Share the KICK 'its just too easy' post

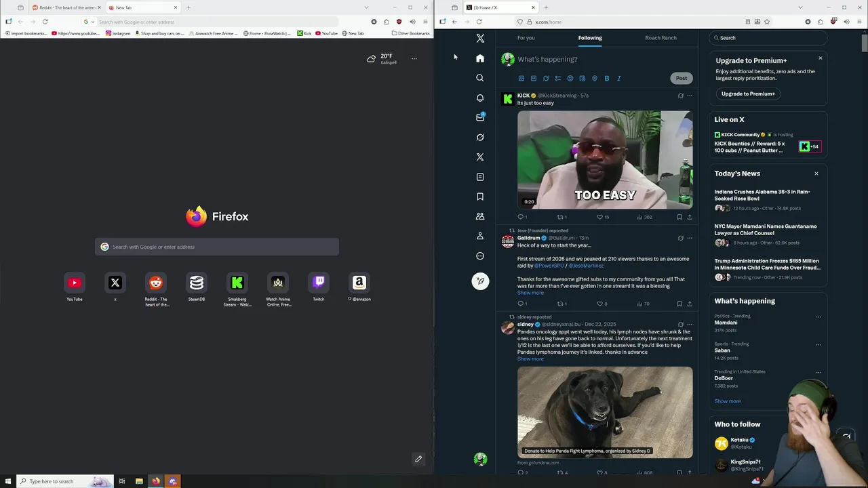click(690, 217)
